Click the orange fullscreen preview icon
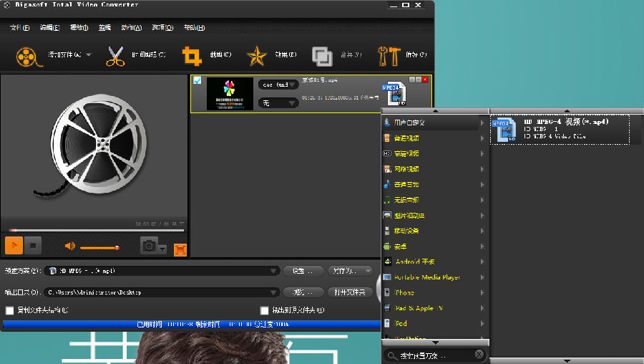 (x=180, y=249)
